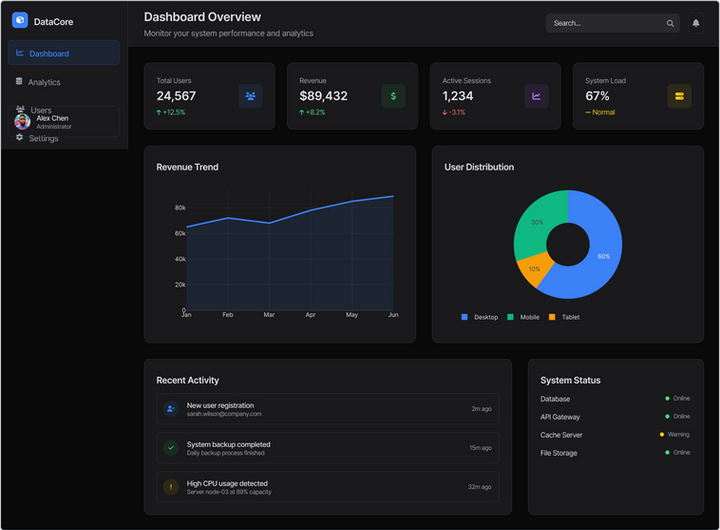This screenshot has height=530, width=720.
Task: Click the 15m ago timestamp
Action: click(480, 448)
